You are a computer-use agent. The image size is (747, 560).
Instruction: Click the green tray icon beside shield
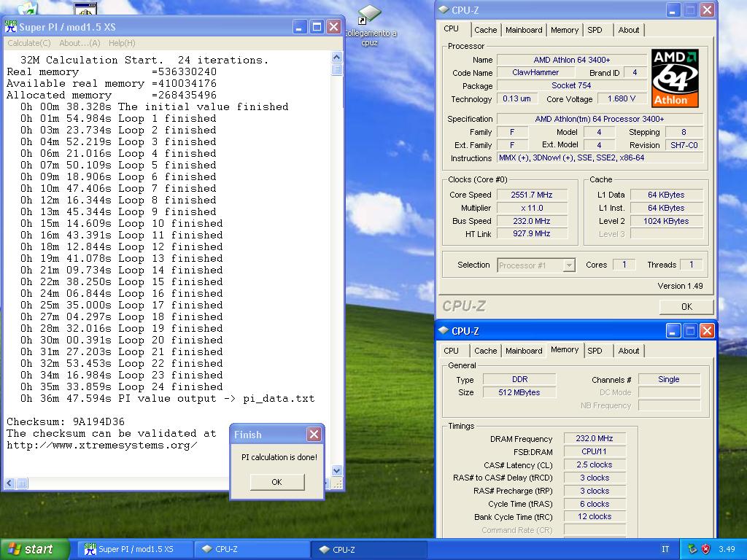coord(692,549)
